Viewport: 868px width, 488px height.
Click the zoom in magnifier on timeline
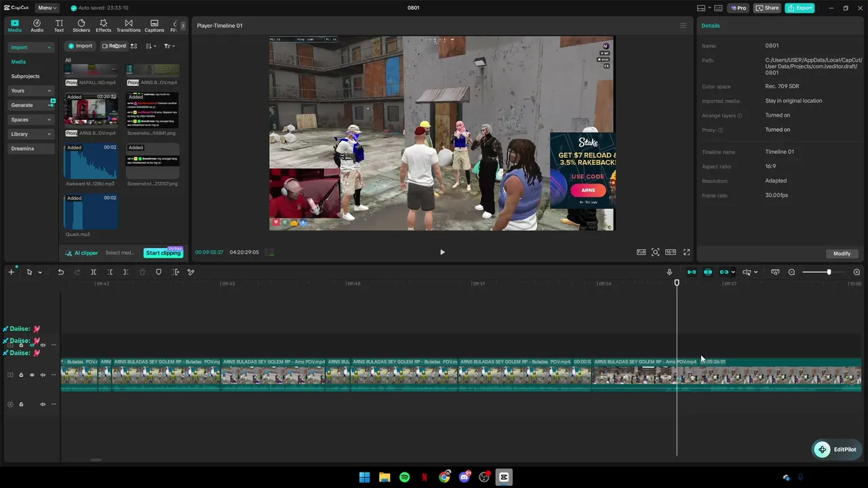856,272
